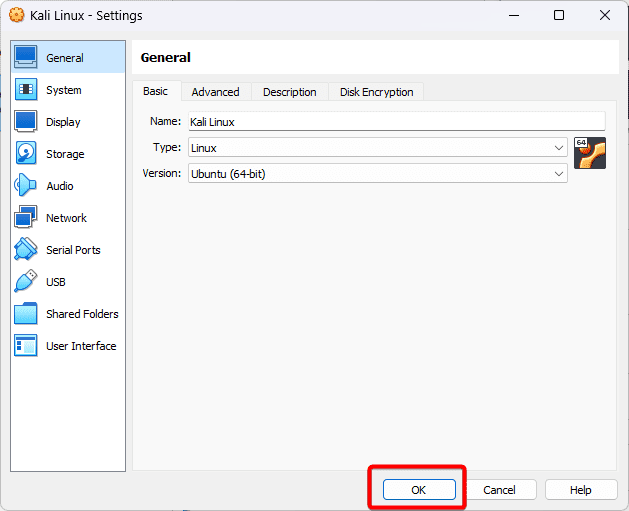Open the USB plug icon

[26, 281]
